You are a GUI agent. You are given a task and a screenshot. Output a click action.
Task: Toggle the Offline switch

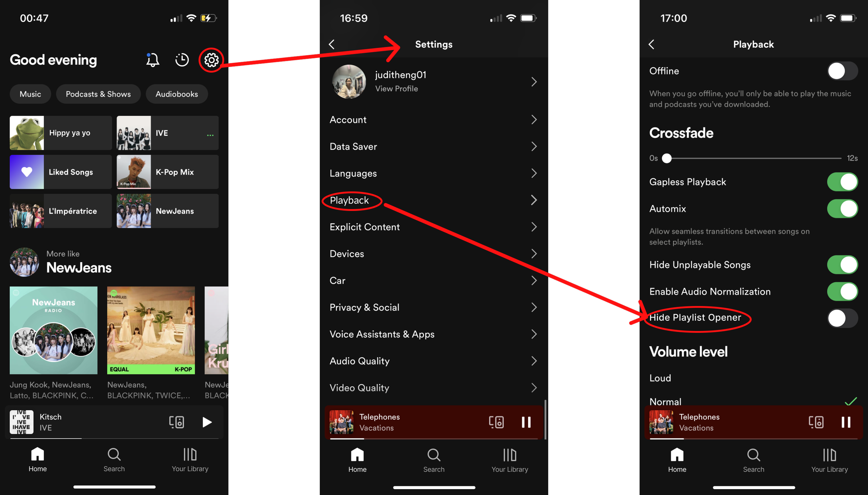point(842,71)
